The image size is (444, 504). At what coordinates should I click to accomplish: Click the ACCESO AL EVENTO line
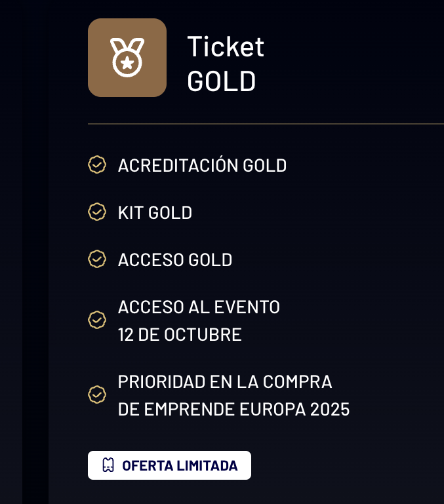[x=199, y=307]
